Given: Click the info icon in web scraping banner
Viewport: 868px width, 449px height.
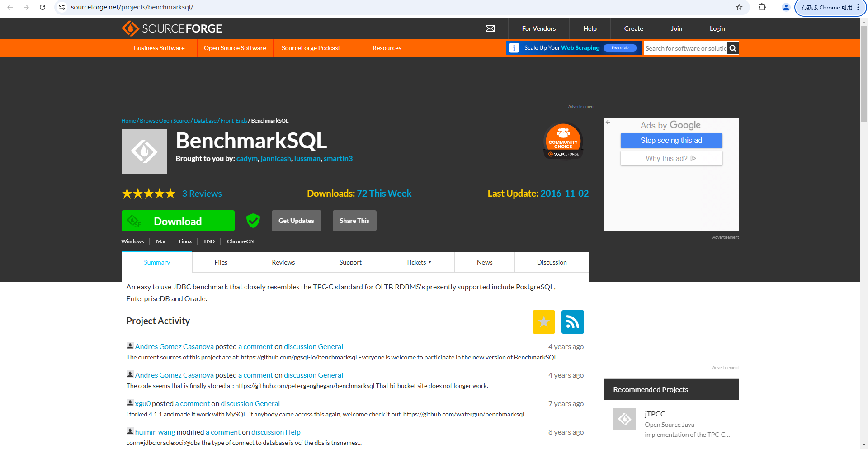Looking at the screenshot, I should pyautogui.click(x=514, y=48).
